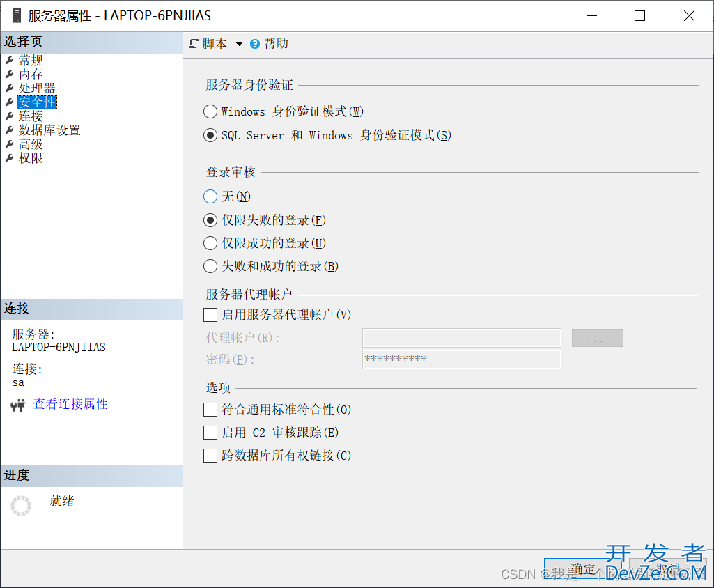Image resolution: width=714 pixels, height=588 pixels.
Task: Open the 高级 page
Action: (x=31, y=144)
